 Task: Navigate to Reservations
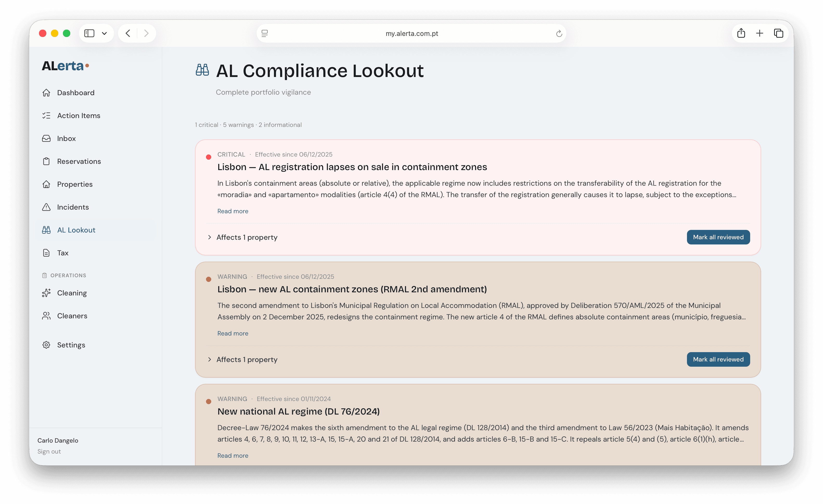(x=95, y=161)
